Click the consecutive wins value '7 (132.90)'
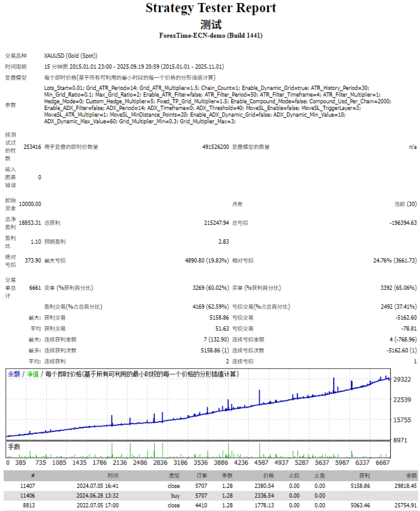 [216, 340]
